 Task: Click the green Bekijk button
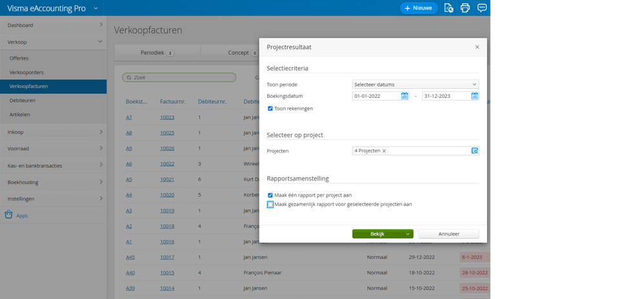[x=377, y=234]
